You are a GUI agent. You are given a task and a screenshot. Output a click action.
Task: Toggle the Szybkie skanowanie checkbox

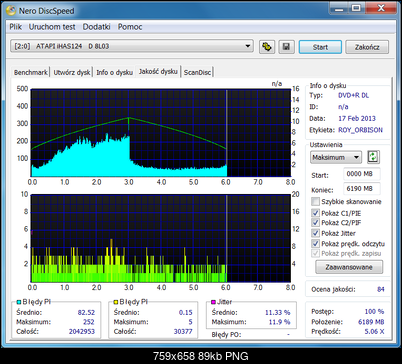(x=315, y=202)
